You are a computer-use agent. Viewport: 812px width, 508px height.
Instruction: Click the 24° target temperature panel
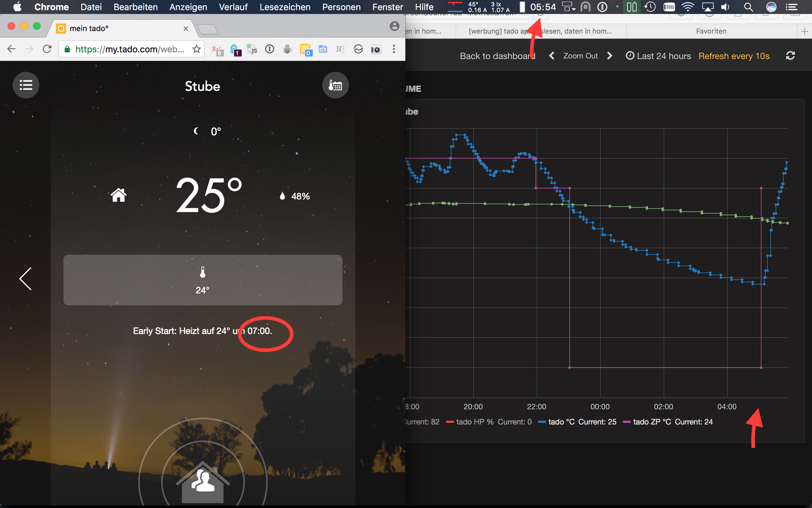tap(203, 280)
